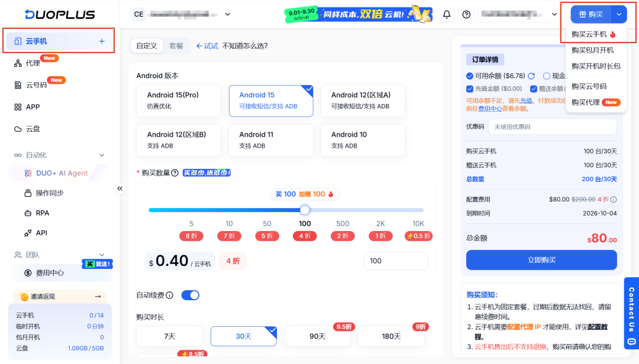
Task: Open notifications bell
Action: click(x=447, y=14)
